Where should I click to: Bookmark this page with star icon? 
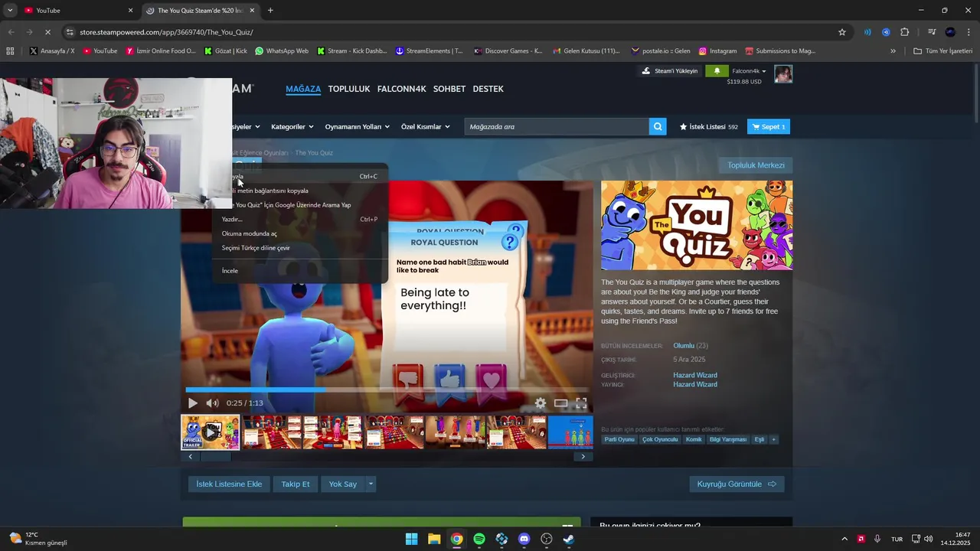[842, 32]
